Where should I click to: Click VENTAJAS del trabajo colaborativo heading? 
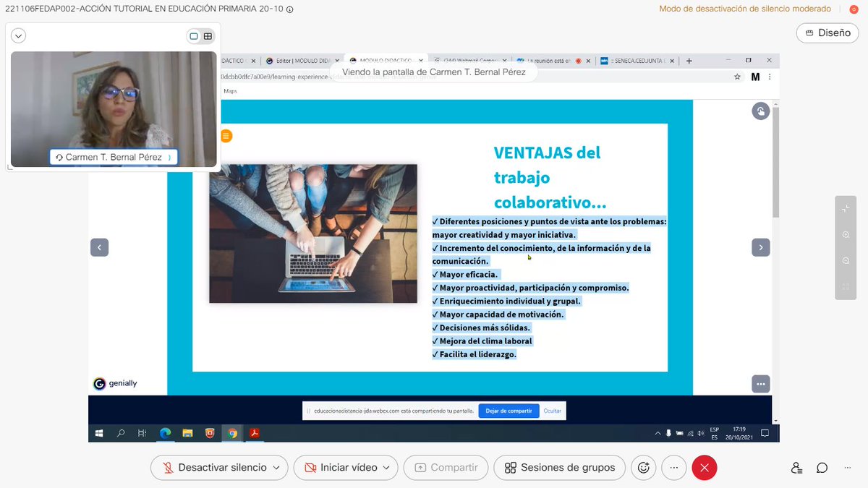point(550,177)
